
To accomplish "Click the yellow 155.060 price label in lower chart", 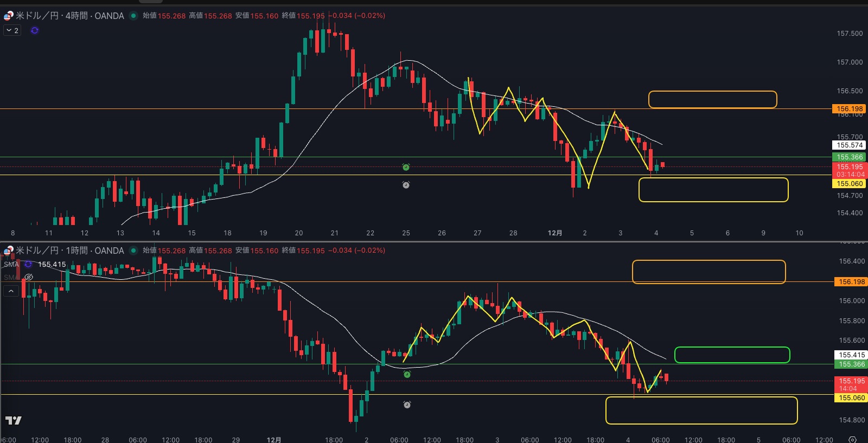I will tap(851, 398).
